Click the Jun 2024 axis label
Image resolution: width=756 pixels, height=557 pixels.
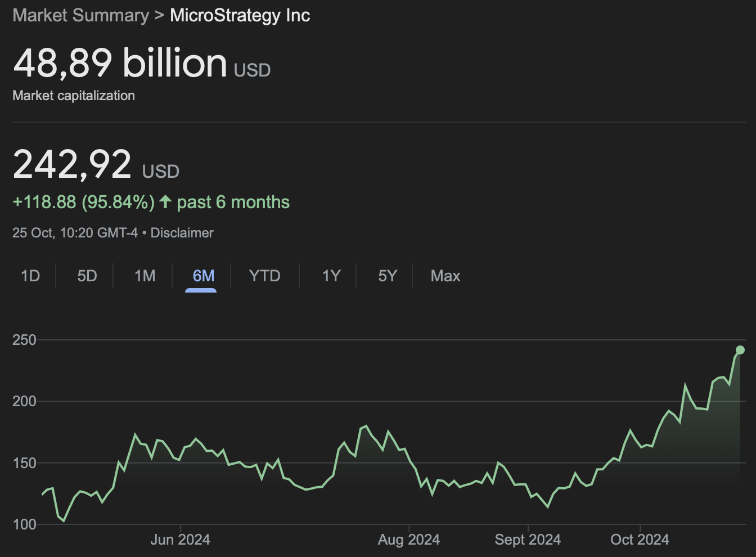point(180,540)
